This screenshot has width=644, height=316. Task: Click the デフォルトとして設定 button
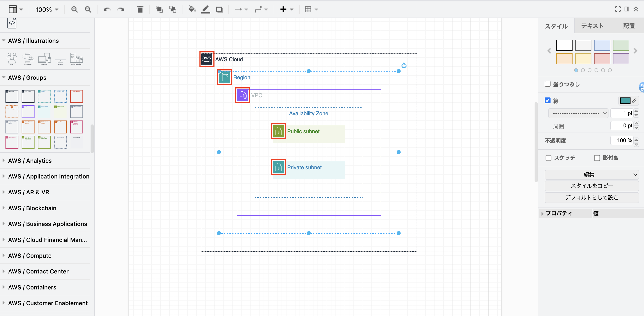click(592, 198)
